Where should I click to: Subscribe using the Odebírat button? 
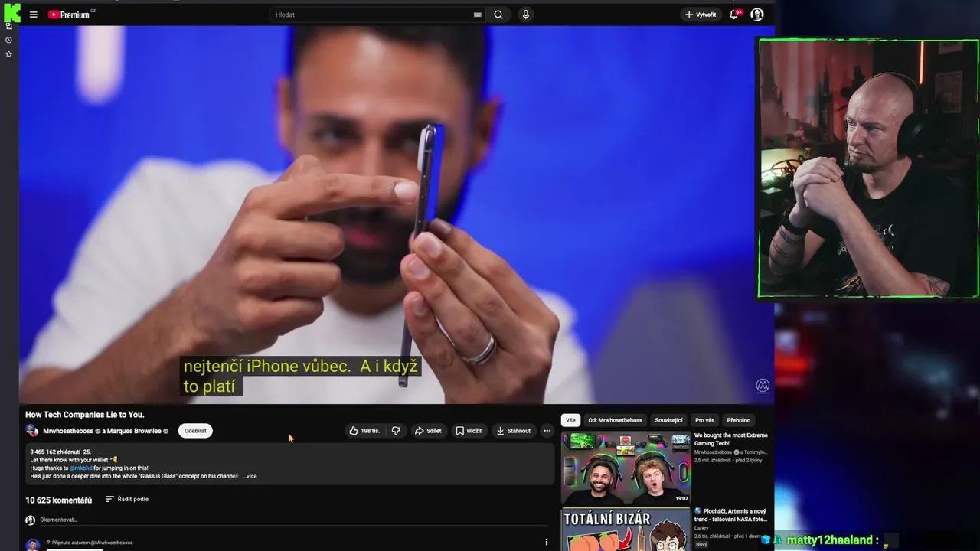[195, 431]
